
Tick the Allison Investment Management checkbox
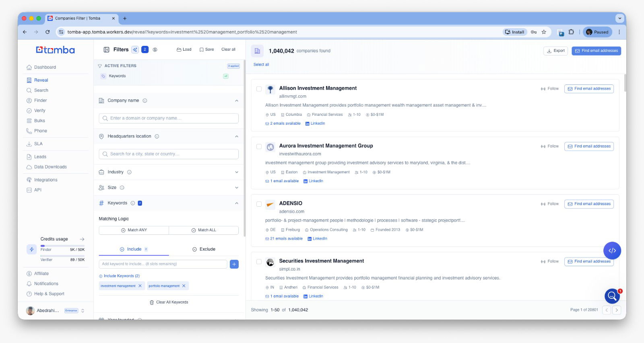[x=259, y=89]
